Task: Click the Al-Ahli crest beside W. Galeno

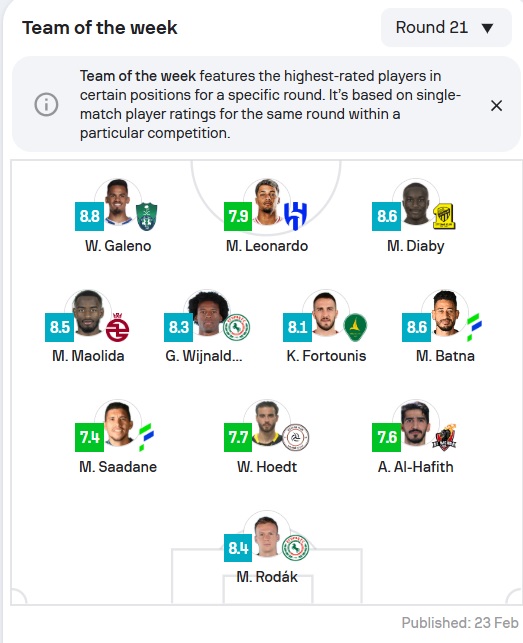Action: pos(146,217)
